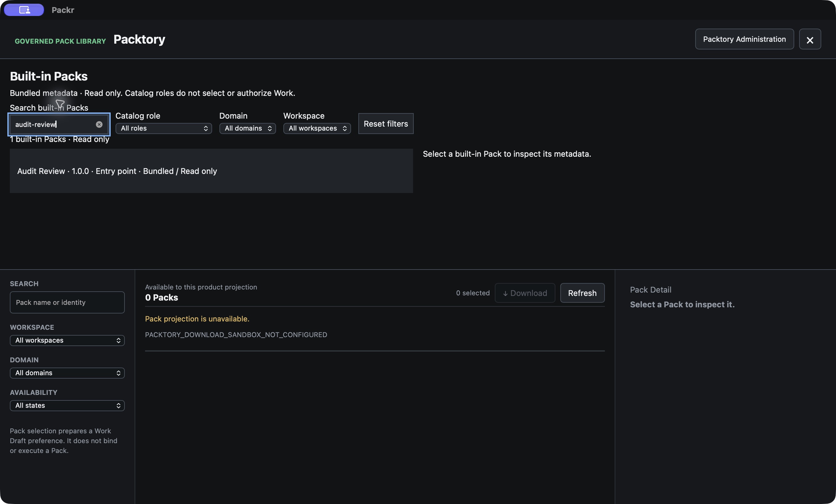Click the '1 built-in Packs · Read only' count
This screenshot has height=504, width=836.
coord(59,140)
